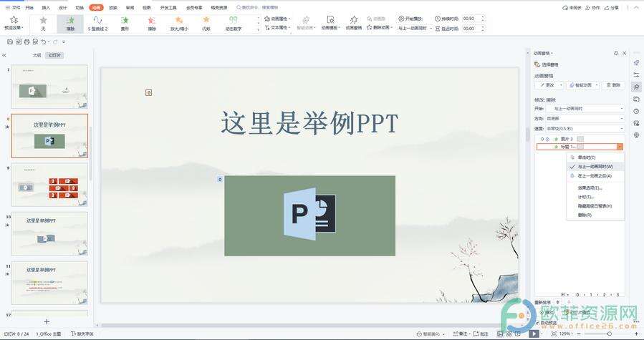Collapse the slide thumbnail panel with double chevron
This screenshot has height=340, width=644.
pos(4,55)
